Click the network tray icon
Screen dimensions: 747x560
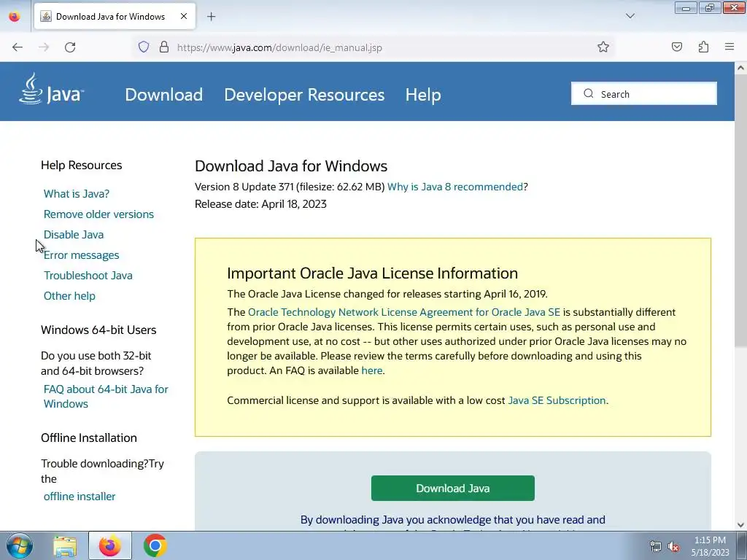point(656,547)
